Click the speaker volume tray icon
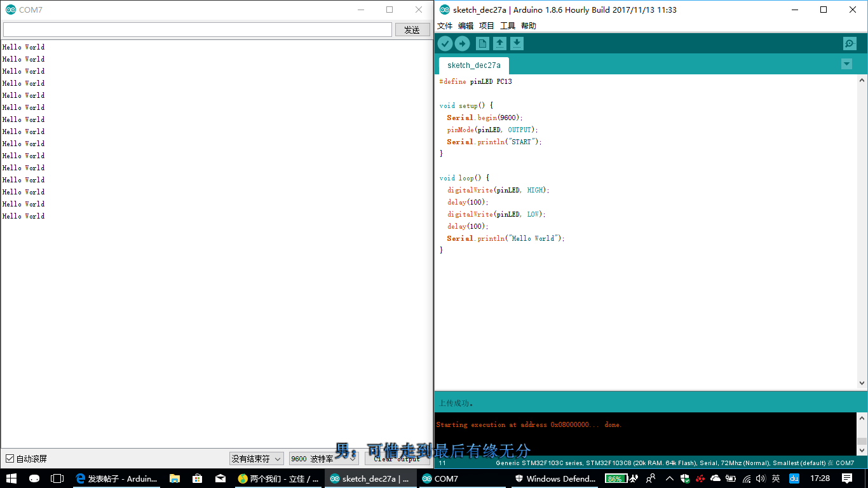868x488 pixels. [761, 478]
